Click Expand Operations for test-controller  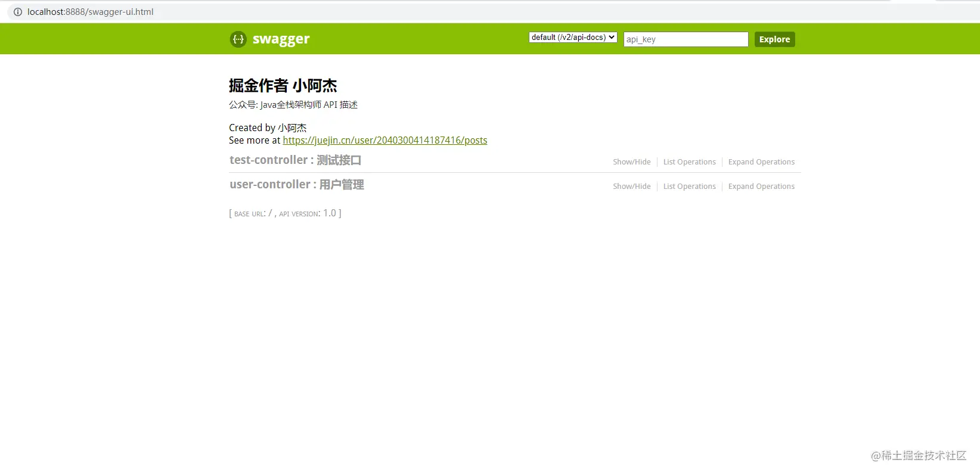pos(761,162)
